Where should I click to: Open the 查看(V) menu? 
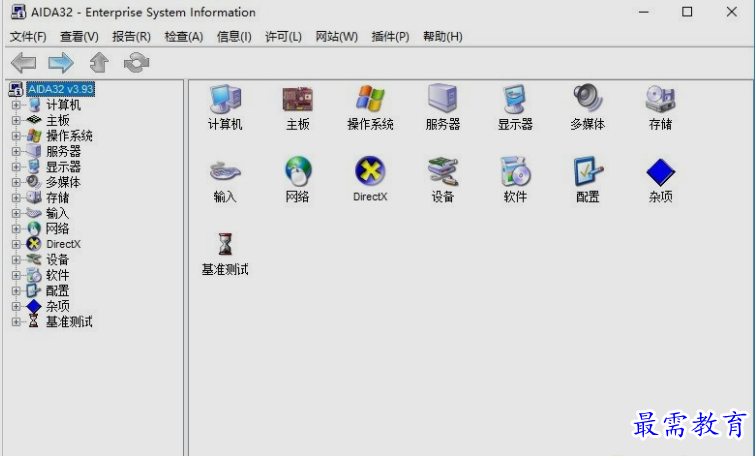(x=79, y=37)
